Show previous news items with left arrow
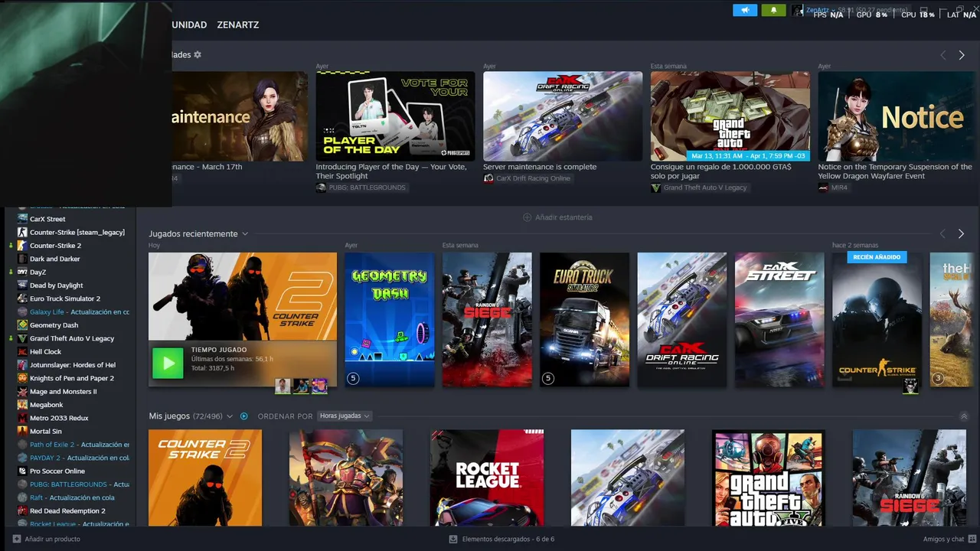 942,55
